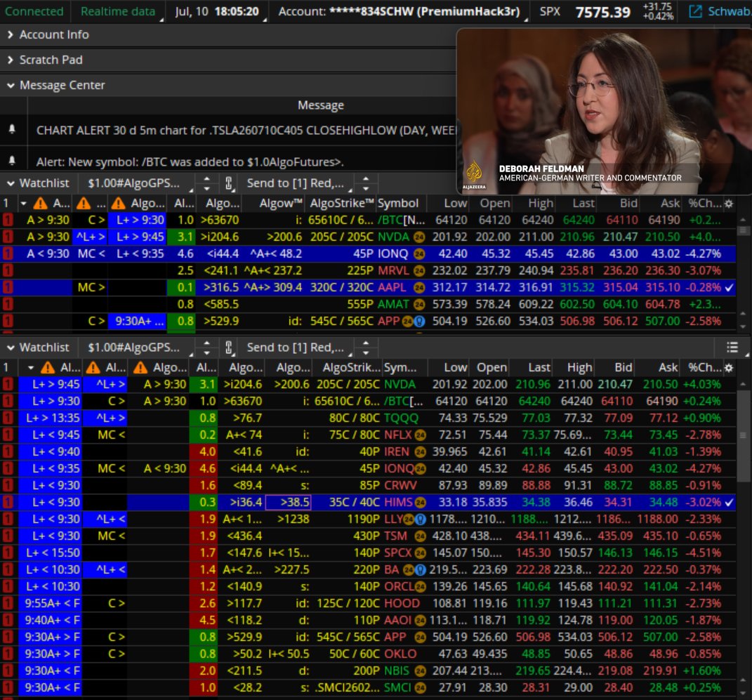Click the 24-hour badge next to AMAT
752x700 pixels.
[x=419, y=305]
